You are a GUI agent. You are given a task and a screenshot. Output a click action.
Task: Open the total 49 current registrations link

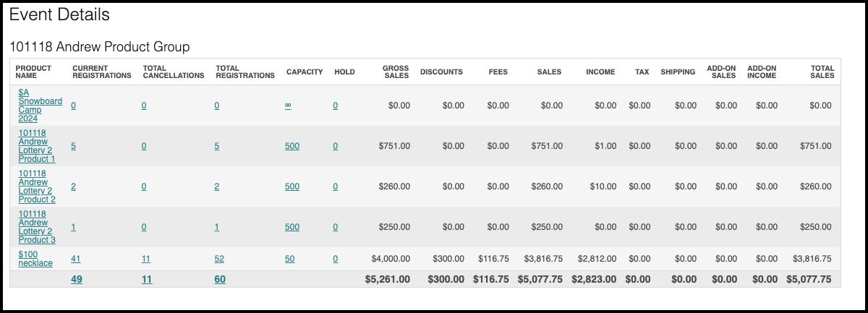[x=77, y=279]
